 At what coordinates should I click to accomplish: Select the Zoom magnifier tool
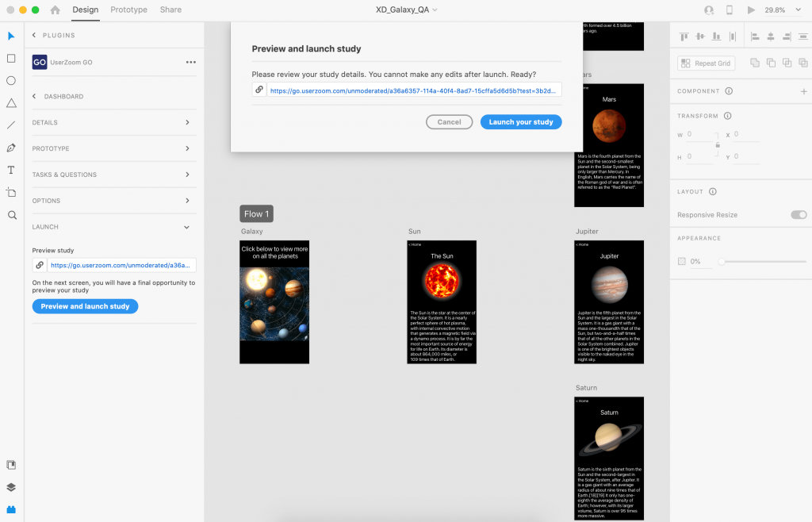point(12,216)
